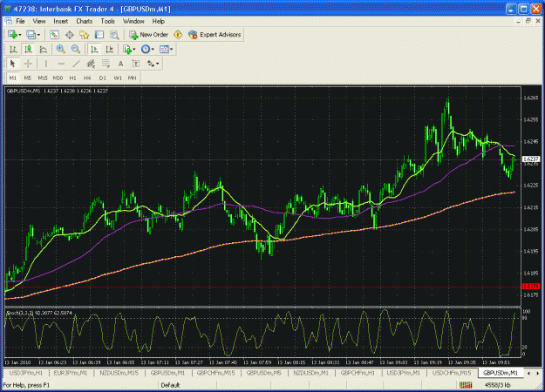Switch to the H1 timeframe button

point(72,78)
